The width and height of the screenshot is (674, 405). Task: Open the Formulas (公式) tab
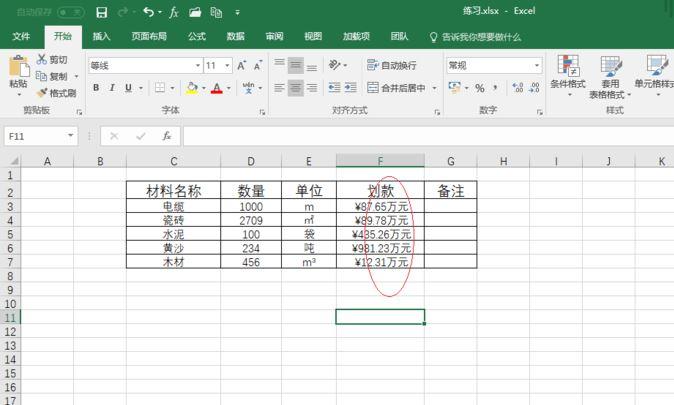196,37
